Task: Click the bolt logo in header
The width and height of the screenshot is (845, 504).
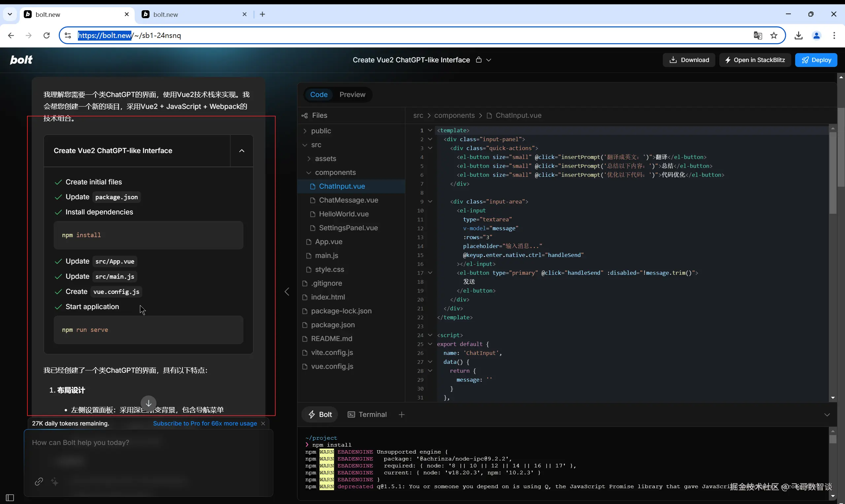Action: [21, 60]
